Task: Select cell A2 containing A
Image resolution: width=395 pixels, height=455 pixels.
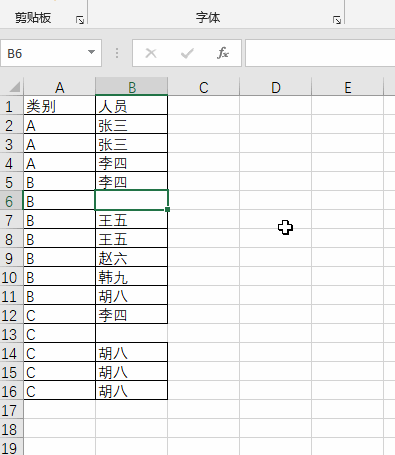Action: tap(60, 125)
